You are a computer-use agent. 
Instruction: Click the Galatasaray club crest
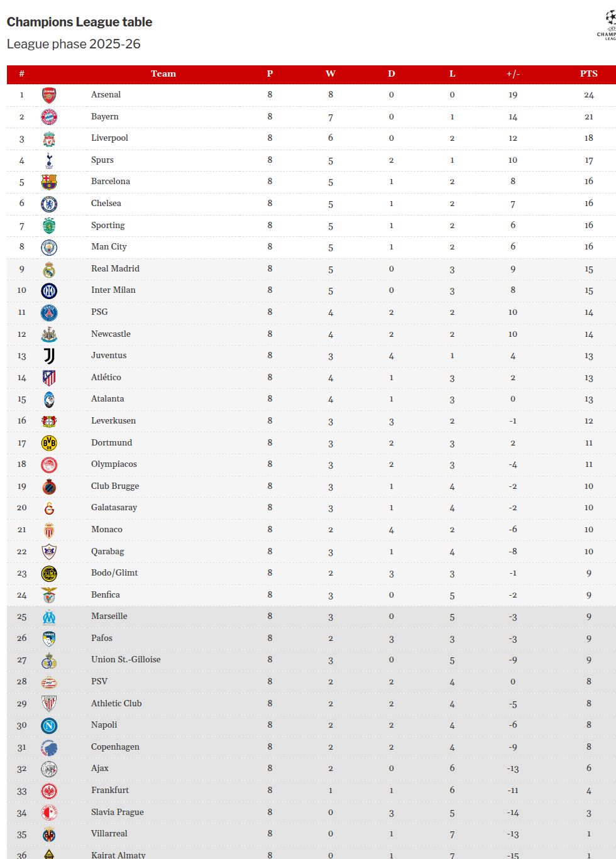coord(49,508)
